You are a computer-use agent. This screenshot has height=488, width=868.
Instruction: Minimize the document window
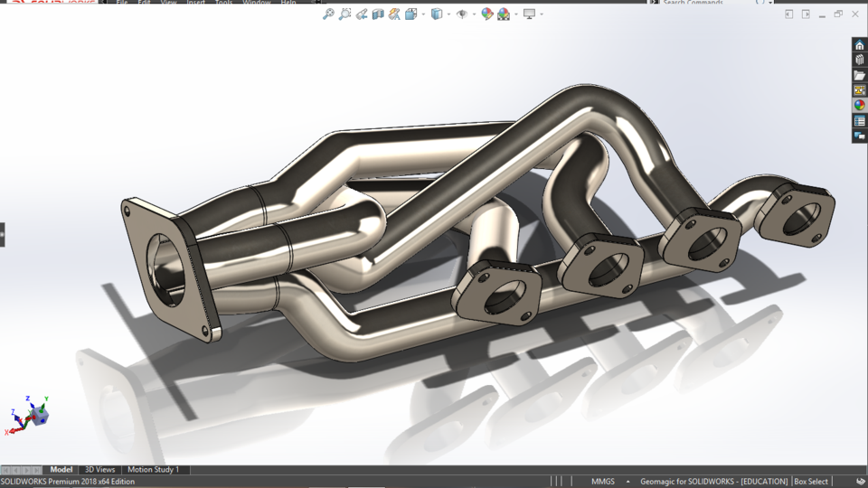coord(822,14)
